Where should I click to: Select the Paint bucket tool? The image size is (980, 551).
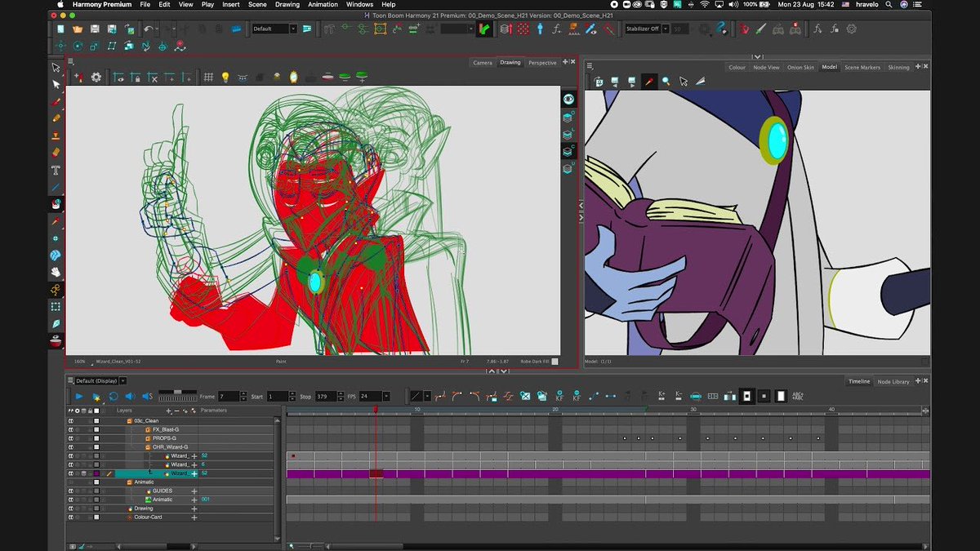(56, 204)
